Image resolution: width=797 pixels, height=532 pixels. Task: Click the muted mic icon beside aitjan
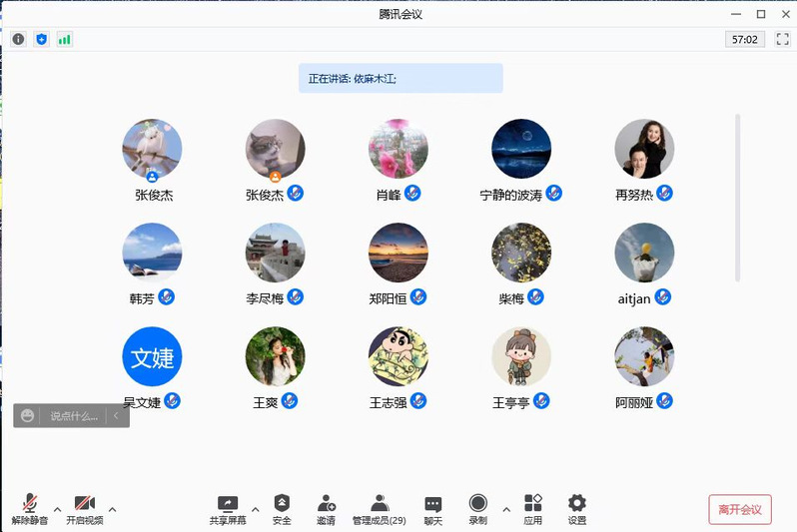point(662,296)
